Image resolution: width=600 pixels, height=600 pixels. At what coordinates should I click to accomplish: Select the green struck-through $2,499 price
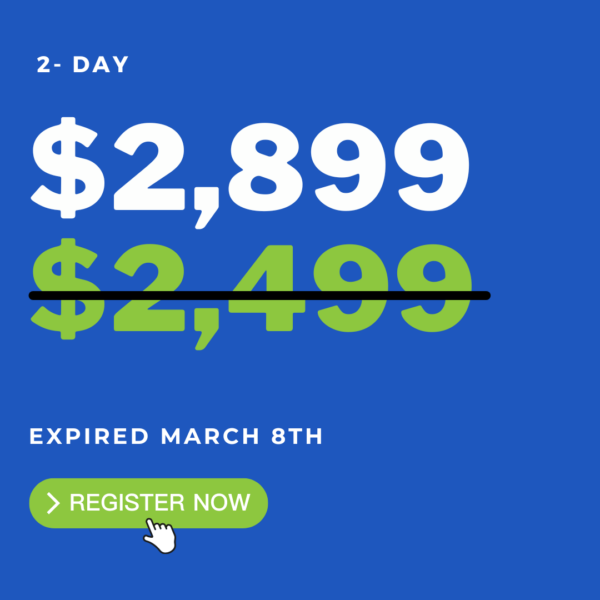coord(251,294)
